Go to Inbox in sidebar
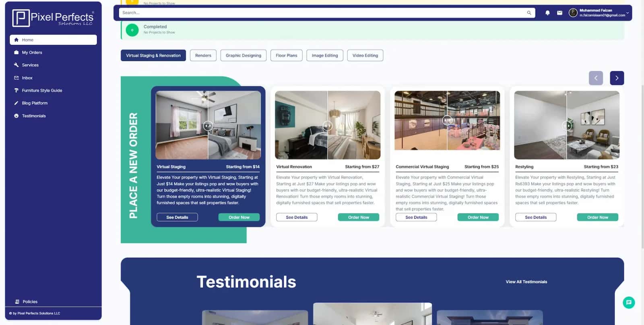This screenshot has width=644, height=325. [x=27, y=78]
